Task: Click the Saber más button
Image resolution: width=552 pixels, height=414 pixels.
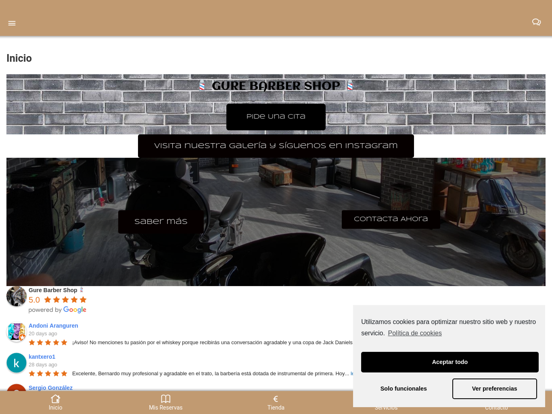Action: (161, 221)
